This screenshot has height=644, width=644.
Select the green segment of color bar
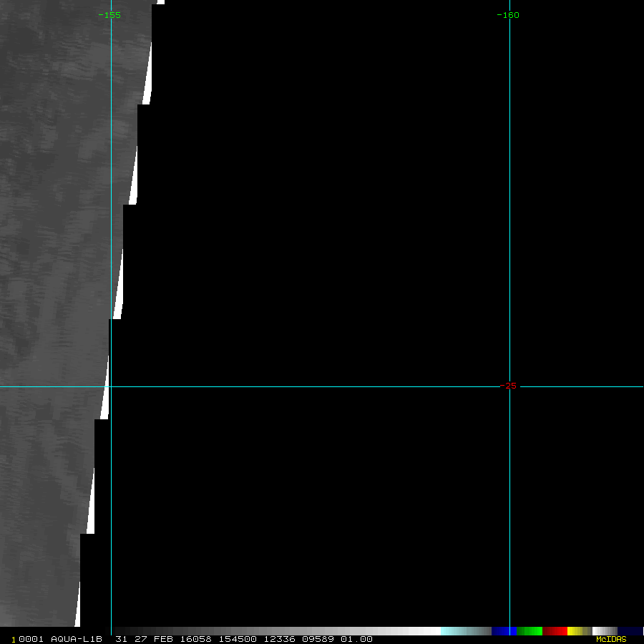[x=530, y=631]
